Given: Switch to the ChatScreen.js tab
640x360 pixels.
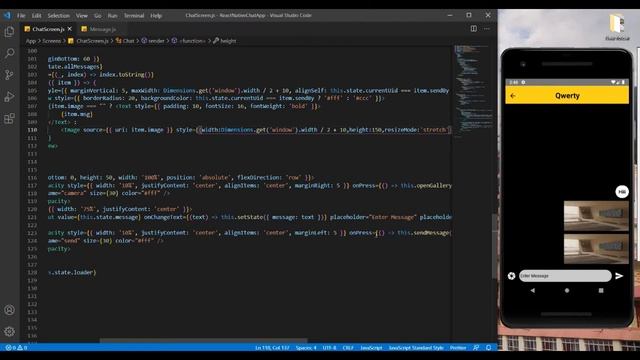Looking at the screenshot, I should 48,29.
